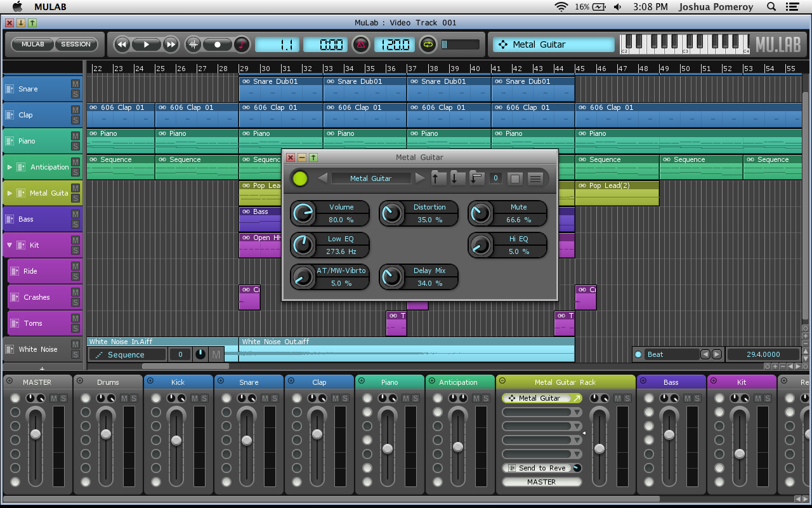
Task: Select previous preset in Metal Guitar window
Action: pyautogui.click(x=322, y=178)
